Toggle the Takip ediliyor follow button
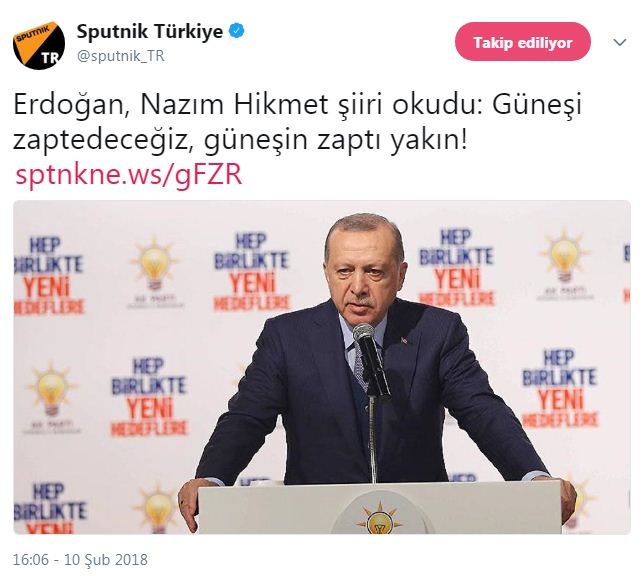 [x=523, y=42]
